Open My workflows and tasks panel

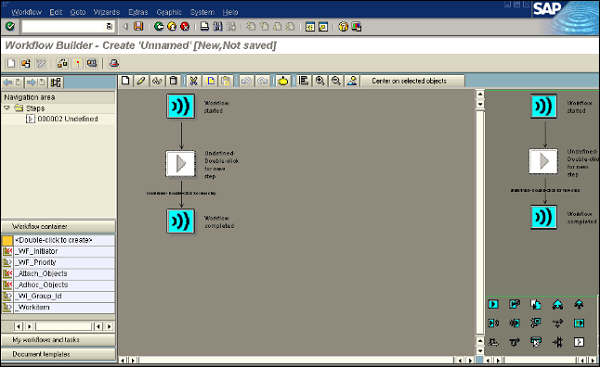[x=59, y=340]
